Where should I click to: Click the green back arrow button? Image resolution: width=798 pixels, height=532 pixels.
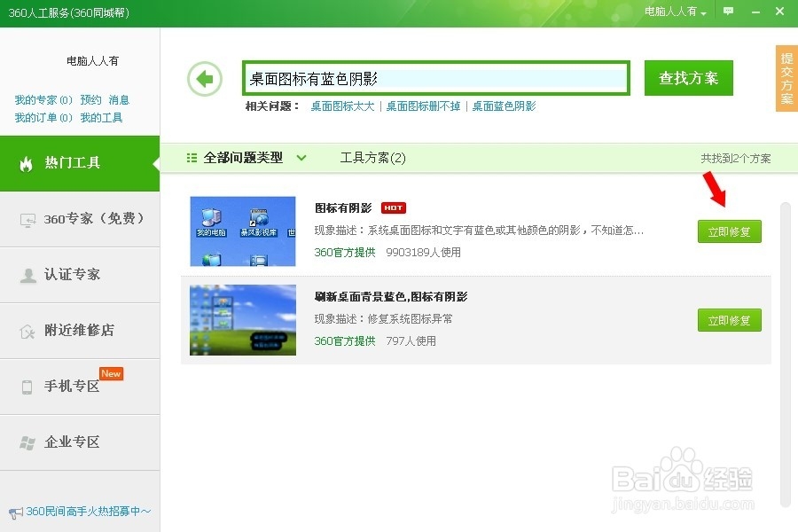(205, 79)
